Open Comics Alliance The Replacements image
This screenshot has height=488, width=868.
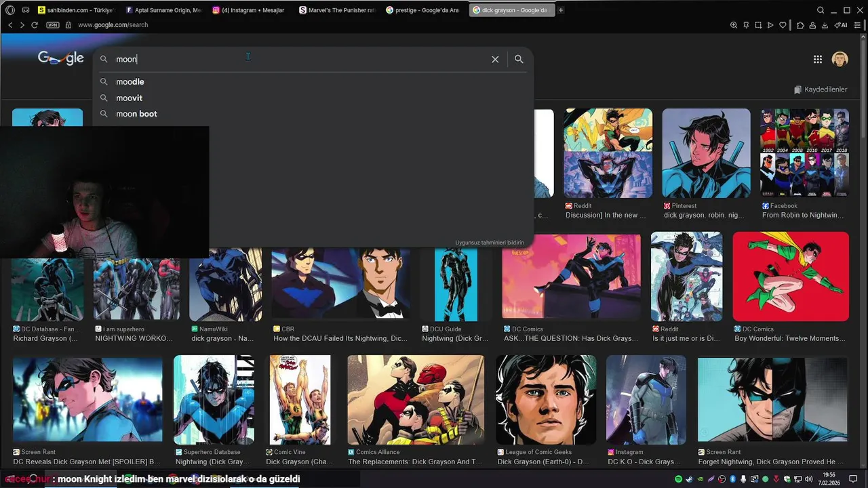click(416, 400)
